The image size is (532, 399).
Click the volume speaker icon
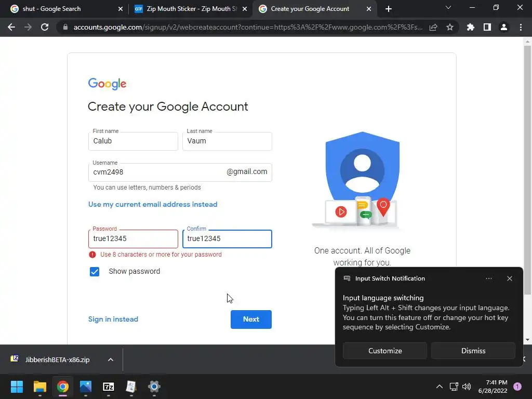(x=467, y=387)
